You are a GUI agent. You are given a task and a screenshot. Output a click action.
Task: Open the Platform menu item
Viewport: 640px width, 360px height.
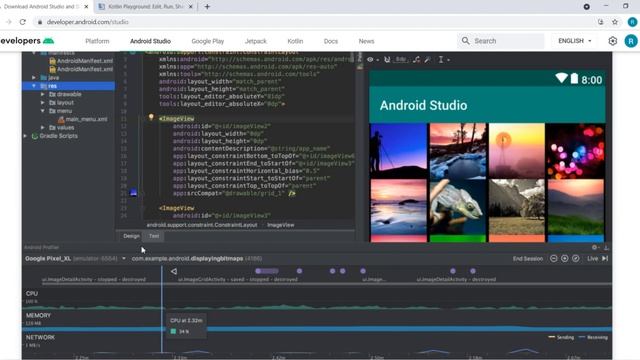(97, 41)
